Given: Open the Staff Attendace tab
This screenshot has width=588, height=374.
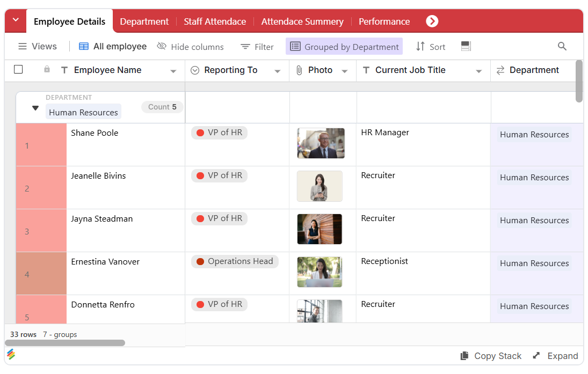Looking at the screenshot, I should (x=215, y=21).
